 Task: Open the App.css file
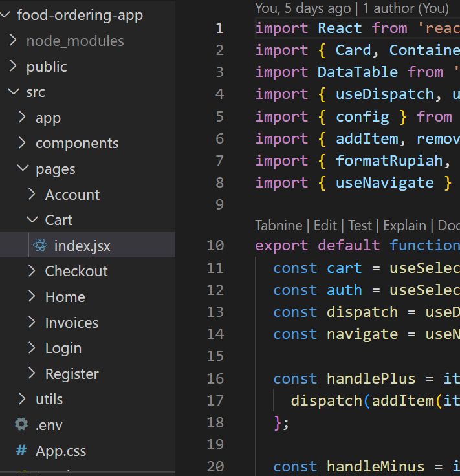(88, 450)
